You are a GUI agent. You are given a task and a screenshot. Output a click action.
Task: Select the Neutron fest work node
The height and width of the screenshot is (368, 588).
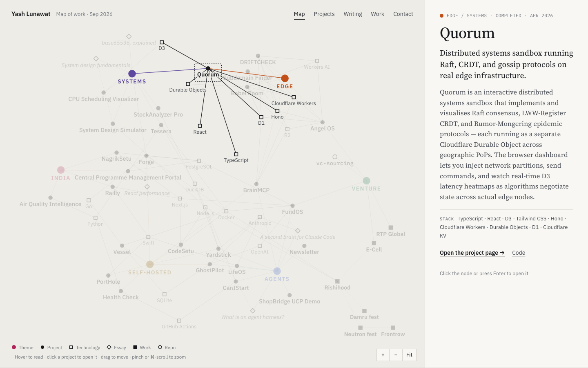361,328
